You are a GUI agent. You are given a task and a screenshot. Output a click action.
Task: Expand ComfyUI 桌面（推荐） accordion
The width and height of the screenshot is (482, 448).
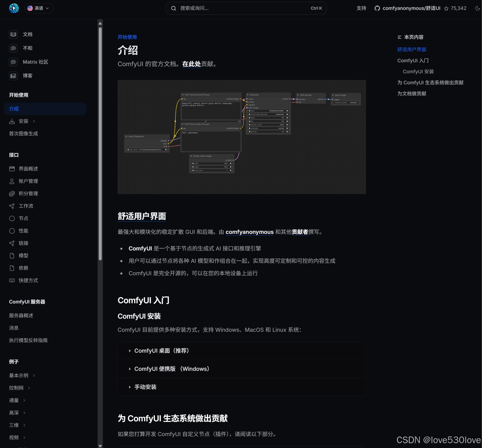click(x=162, y=351)
